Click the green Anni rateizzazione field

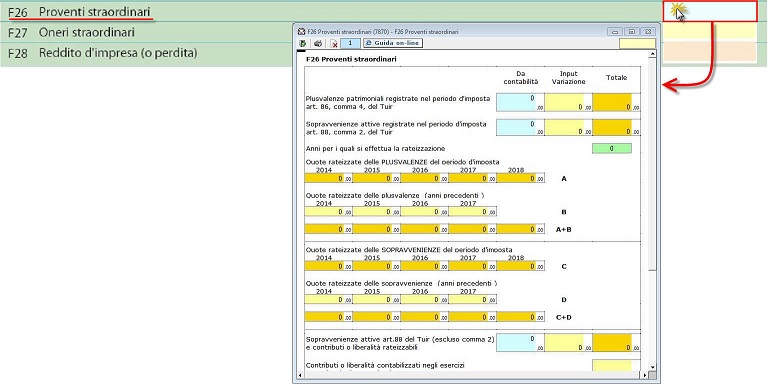(612, 148)
